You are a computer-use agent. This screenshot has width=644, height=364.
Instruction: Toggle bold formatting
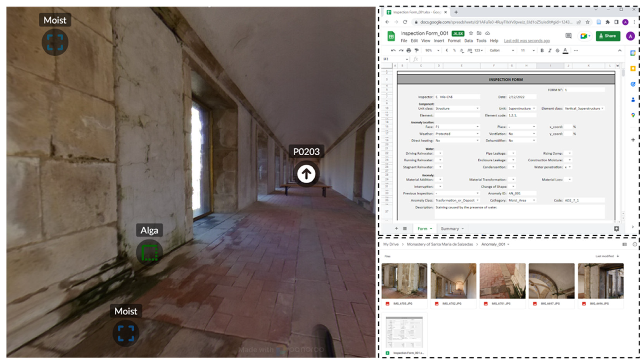click(x=542, y=50)
